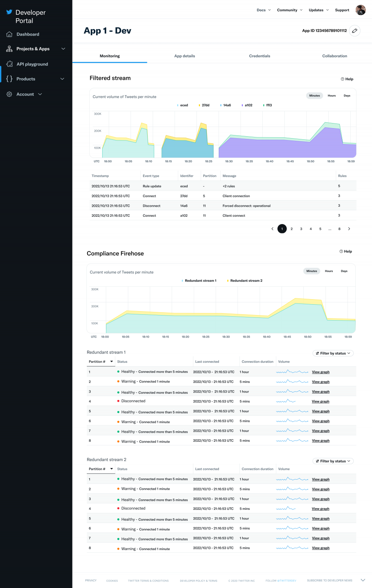
Task: Toggle Redundant stream 1 legend
Action: click(x=199, y=281)
